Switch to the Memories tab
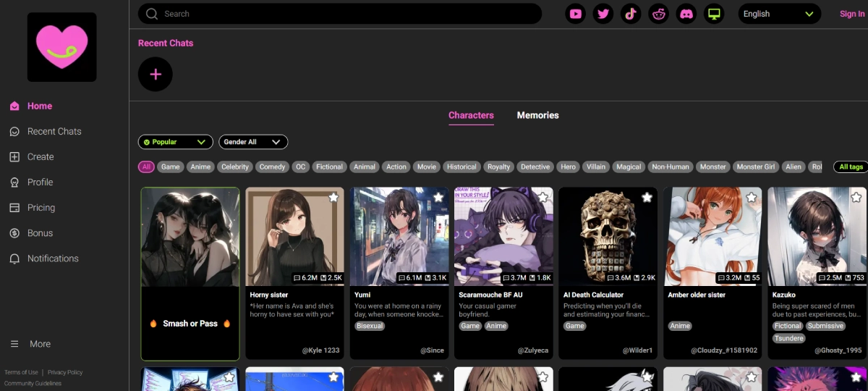The image size is (868, 391). [x=537, y=115]
